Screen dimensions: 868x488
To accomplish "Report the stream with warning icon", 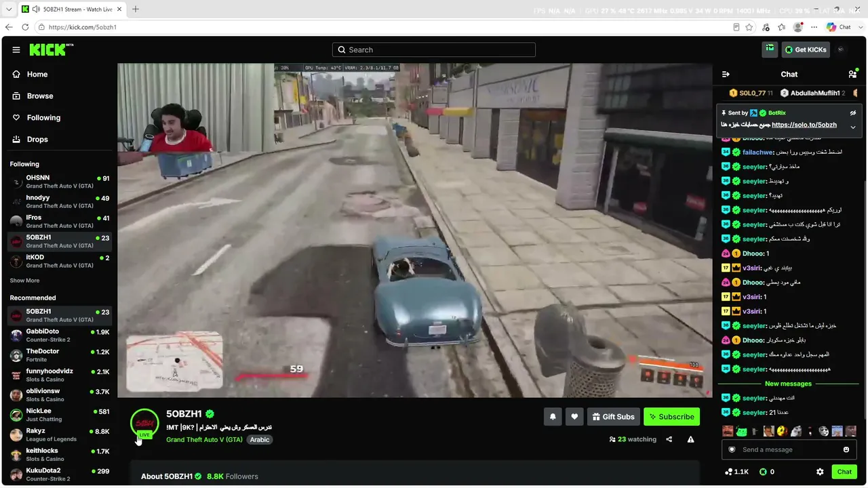I will pos(690,439).
